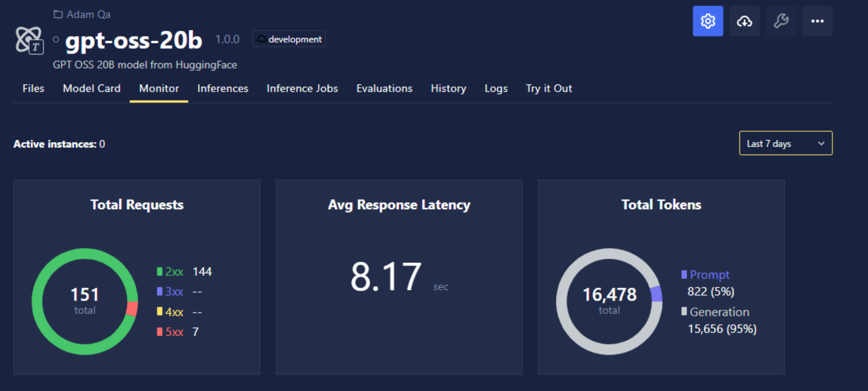This screenshot has height=391, width=868.
Task: Click the Avg Response Latency card title
Action: [399, 205]
